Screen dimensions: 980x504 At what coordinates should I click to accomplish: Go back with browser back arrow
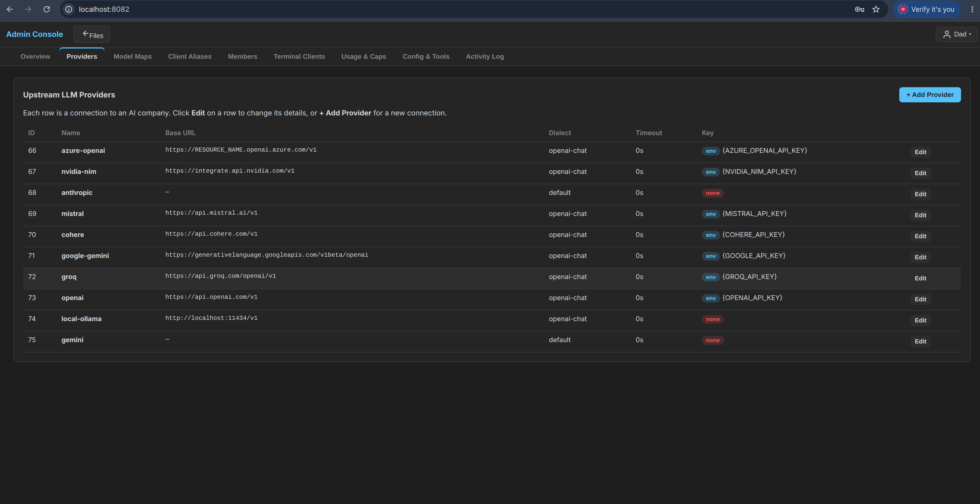point(10,9)
